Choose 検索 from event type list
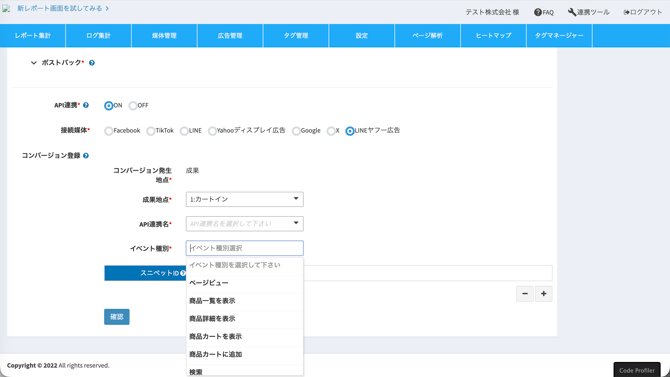670x377 pixels. tap(244, 371)
